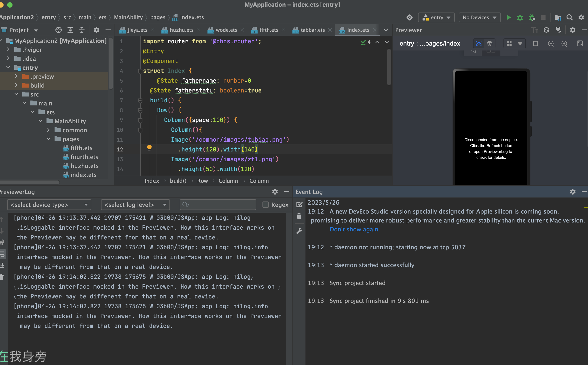Toggle the Previewer layers icon
Image resolution: width=588 pixels, height=365 pixels.
489,44
